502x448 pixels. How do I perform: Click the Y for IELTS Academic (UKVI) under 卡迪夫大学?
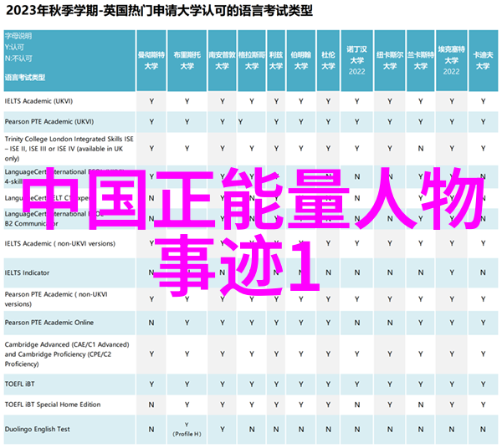[x=483, y=101]
